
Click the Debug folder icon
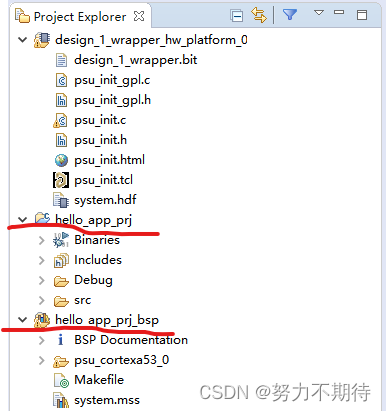pos(61,281)
